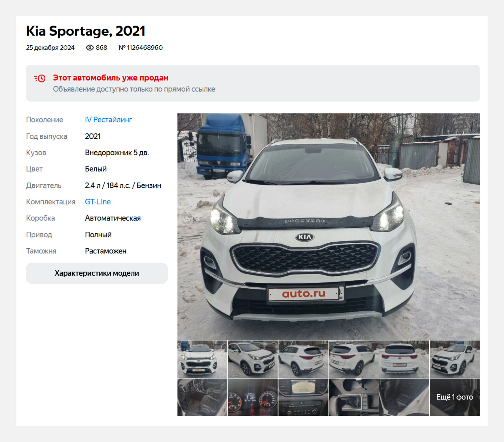Click the Внедорожник 5 дв. value

point(117,153)
